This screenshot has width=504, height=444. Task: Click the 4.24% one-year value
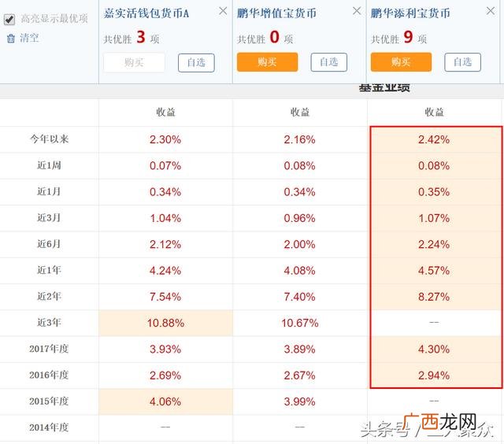(x=165, y=271)
